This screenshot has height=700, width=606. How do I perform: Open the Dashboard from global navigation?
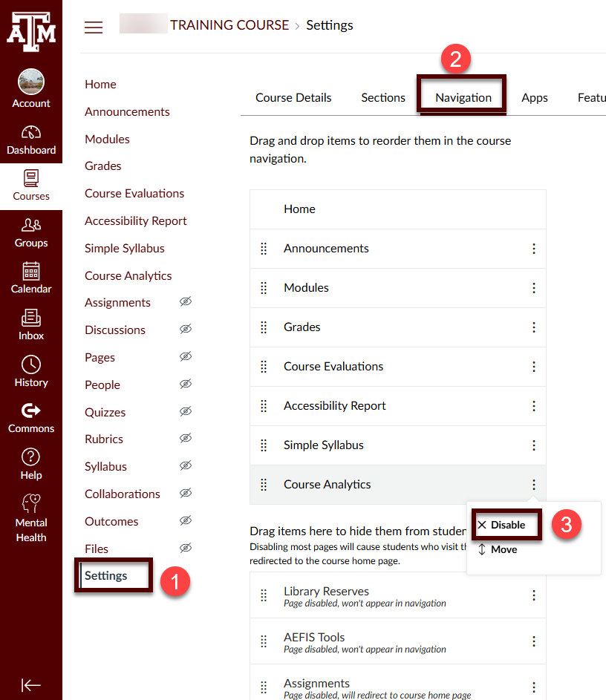click(x=31, y=140)
